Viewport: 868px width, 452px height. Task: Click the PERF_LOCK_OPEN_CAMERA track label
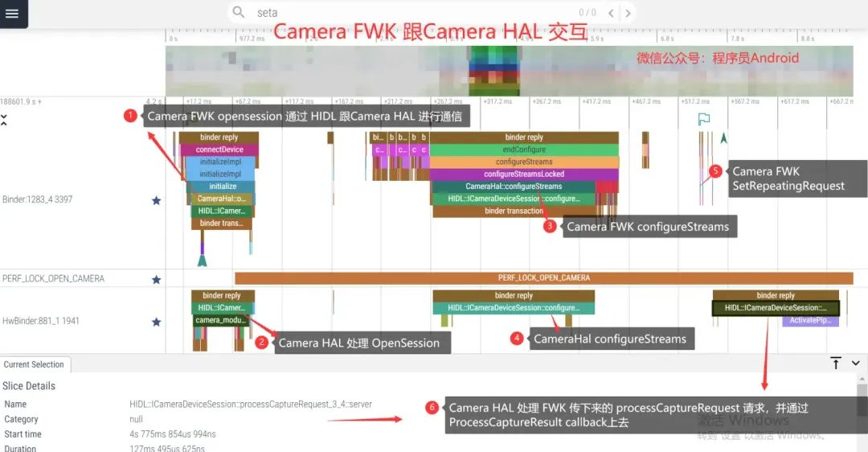tap(53, 278)
